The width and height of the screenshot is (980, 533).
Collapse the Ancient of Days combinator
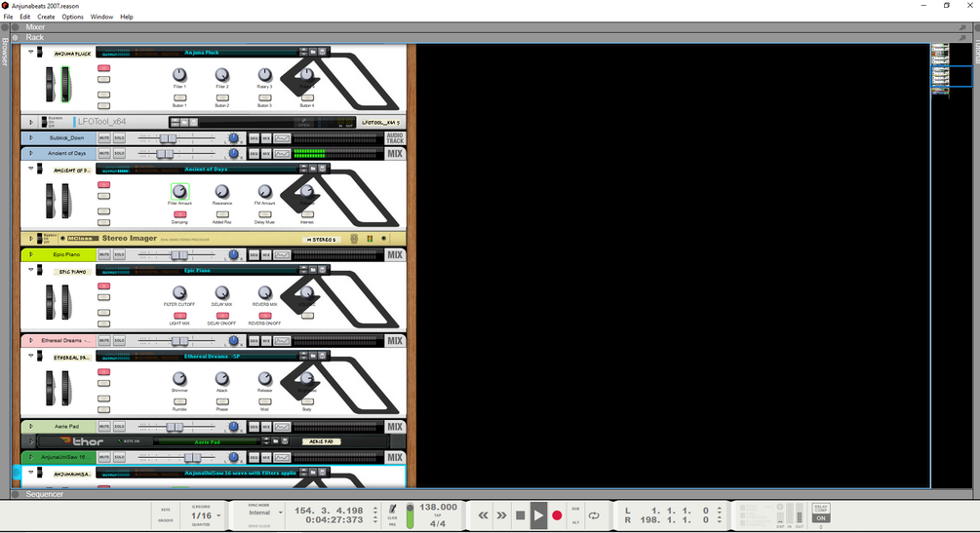30,169
